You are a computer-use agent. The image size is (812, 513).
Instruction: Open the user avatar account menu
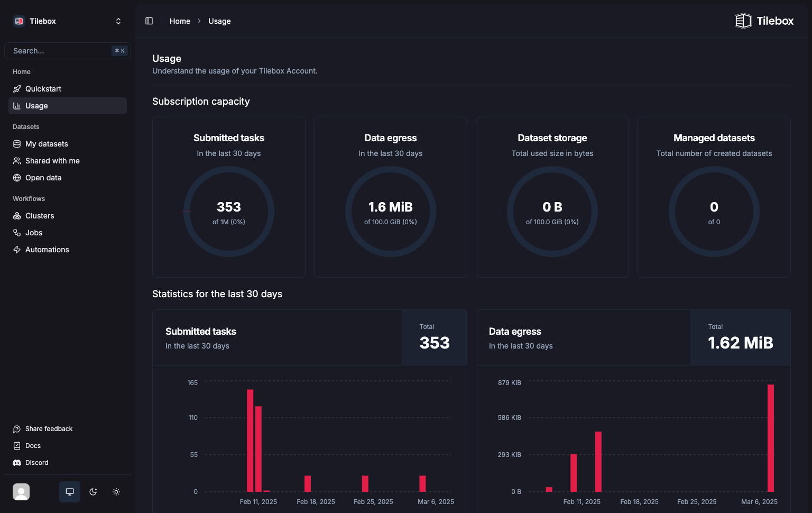tap(21, 492)
